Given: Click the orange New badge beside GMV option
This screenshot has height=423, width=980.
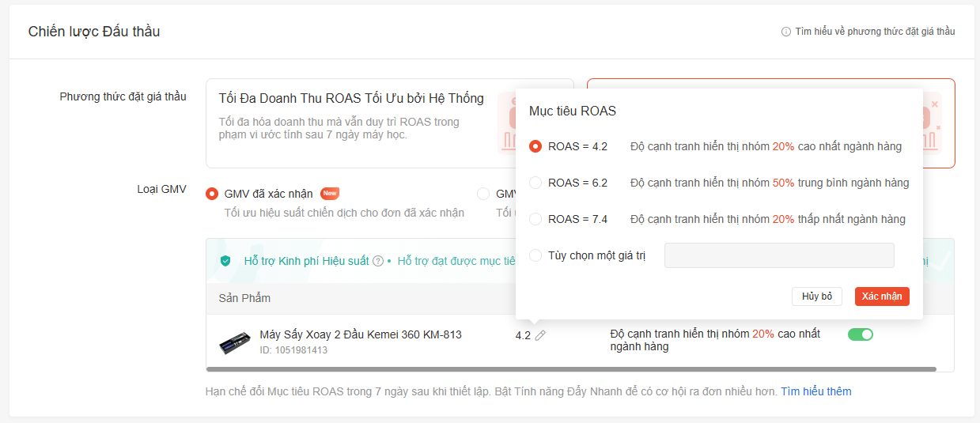Looking at the screenshot, I should point(330,194).
